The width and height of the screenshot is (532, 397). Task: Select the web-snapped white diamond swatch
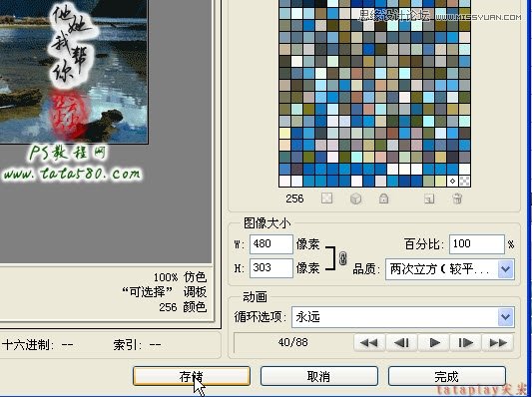(x=452, y=181)
